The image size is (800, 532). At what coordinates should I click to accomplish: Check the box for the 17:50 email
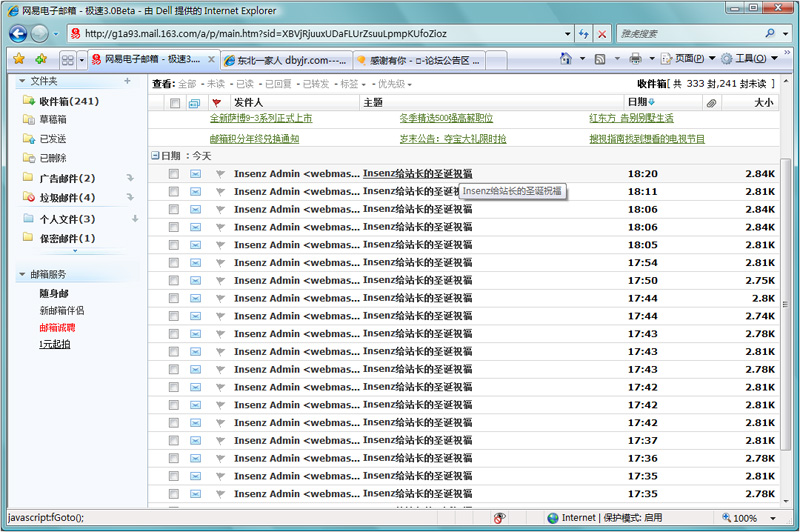click(x=174, y=281)
